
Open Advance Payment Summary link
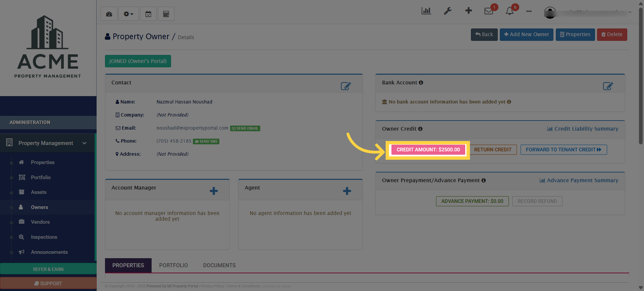click(x=579, y=180)
